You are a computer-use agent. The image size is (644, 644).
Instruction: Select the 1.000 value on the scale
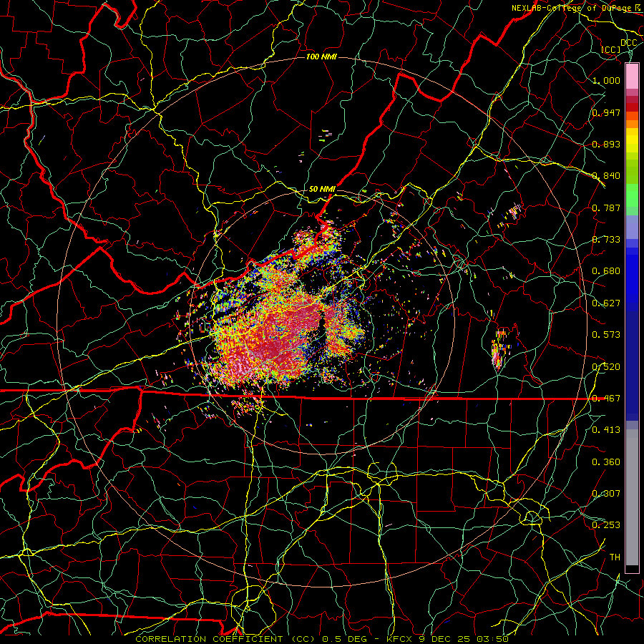coord(606,80)
